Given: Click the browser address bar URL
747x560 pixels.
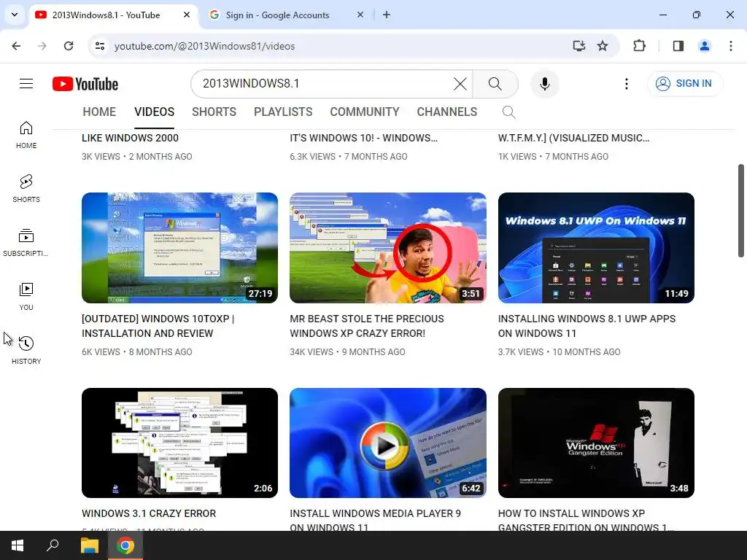Looking at the screenshot, I should coord(204,46).
